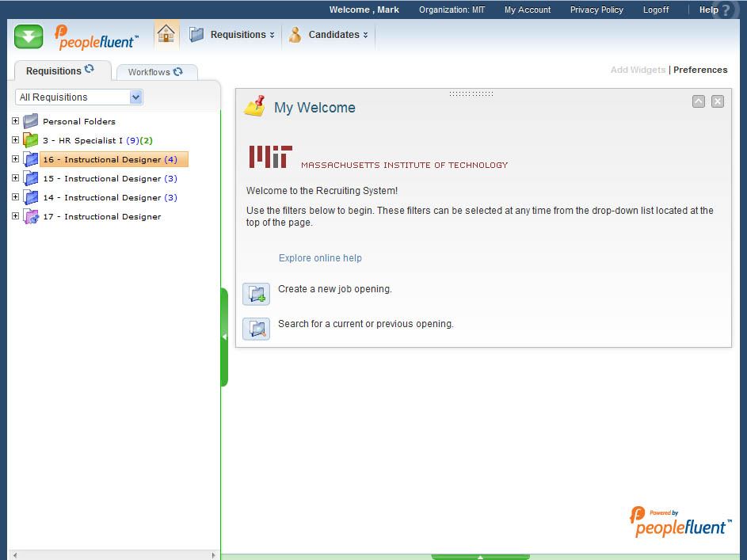Collapse the My Welcome widget
Screen dimensions: 747x560
698,101
